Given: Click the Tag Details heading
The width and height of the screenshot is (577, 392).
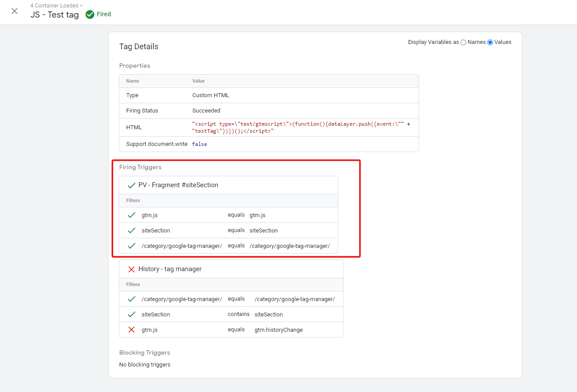Looking at the screenshot, I should pyautogui.click(x=139, y=46).
